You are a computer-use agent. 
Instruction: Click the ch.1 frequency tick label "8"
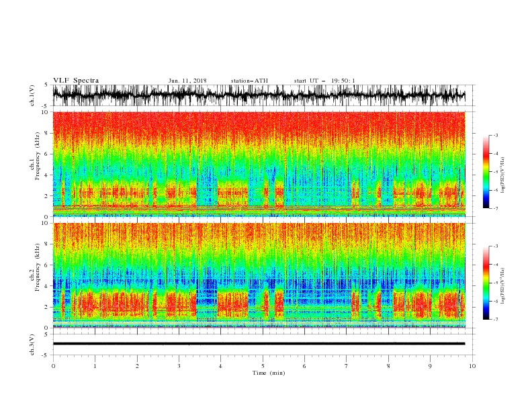46,133
